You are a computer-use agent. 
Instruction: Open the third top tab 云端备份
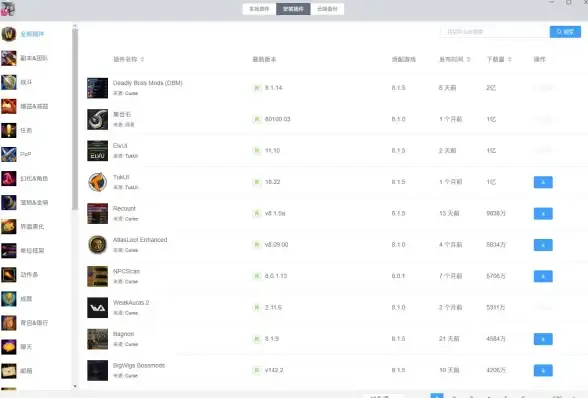(x=327, y=9)
